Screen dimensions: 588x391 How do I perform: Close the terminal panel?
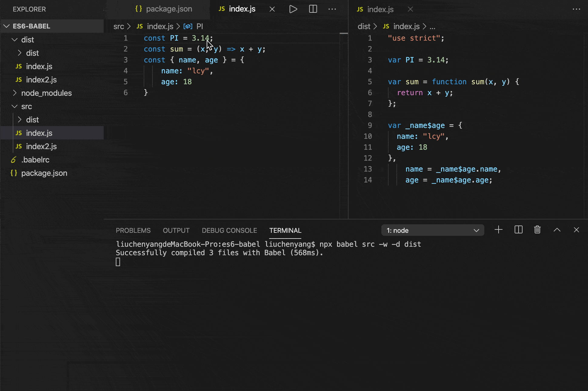[576, 230]
